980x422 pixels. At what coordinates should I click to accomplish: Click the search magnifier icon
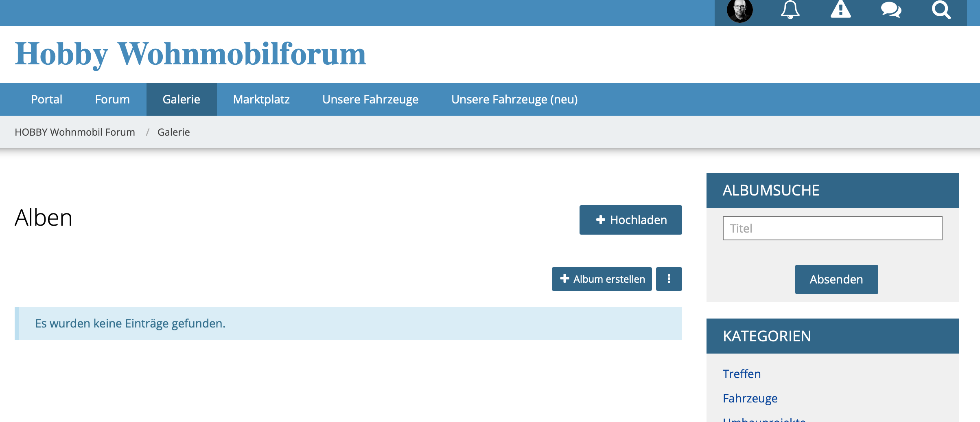(x=941, y=10)
